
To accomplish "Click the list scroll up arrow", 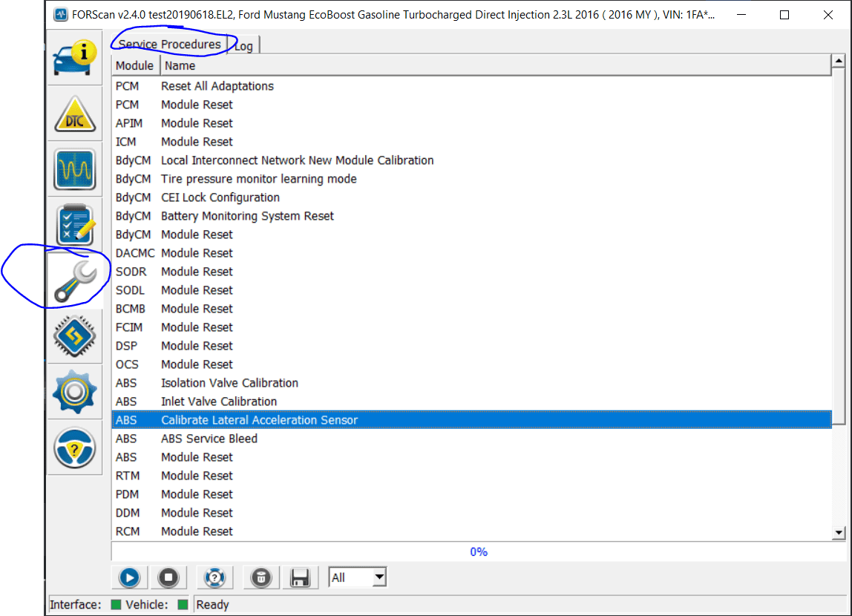I will [839, 61].
